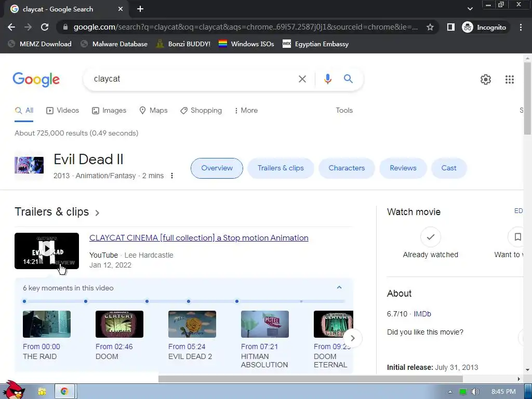
Task: Click the Chrome taskbar icon
Action: point(64,392)
